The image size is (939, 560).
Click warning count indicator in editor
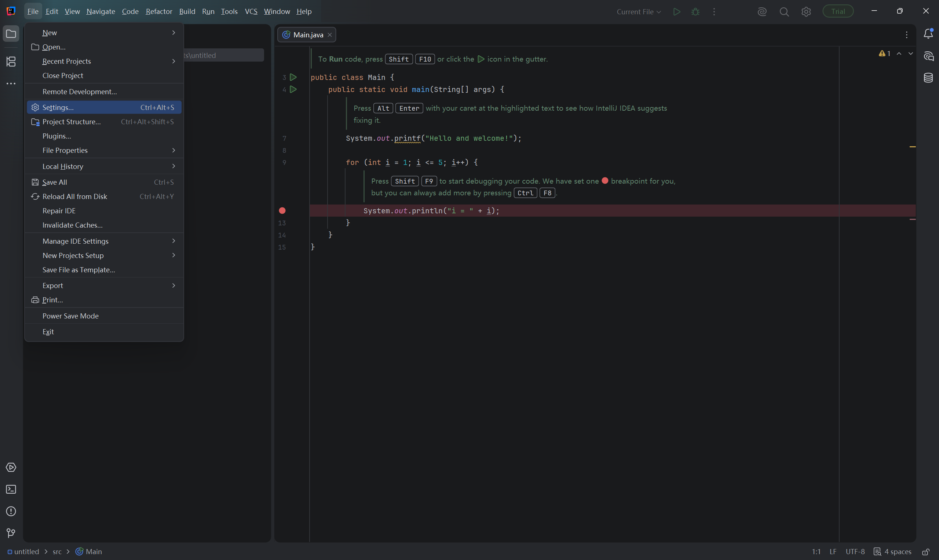(885, 54)
